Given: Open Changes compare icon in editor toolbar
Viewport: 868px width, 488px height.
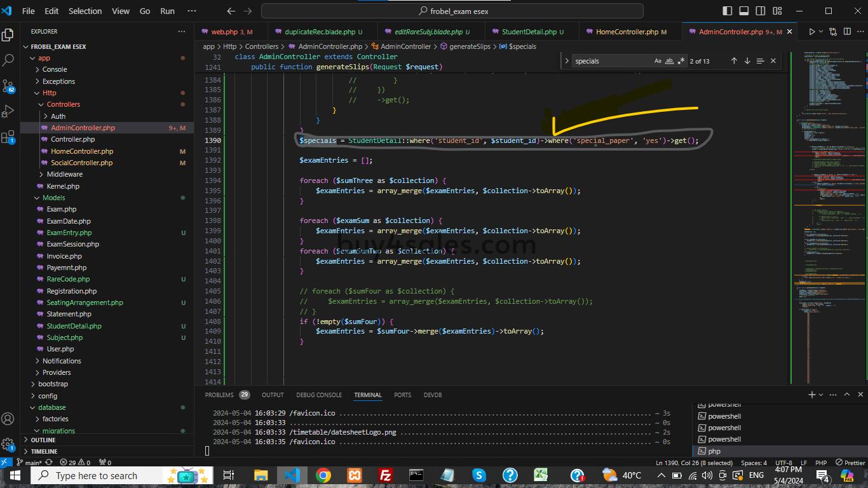Looking at the screenshot, I should [834, 31].
